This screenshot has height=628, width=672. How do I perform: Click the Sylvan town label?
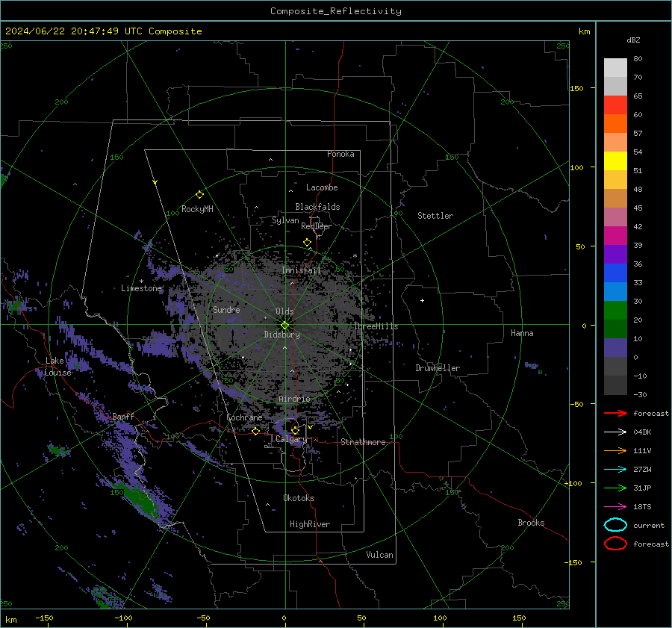[285, 220]
